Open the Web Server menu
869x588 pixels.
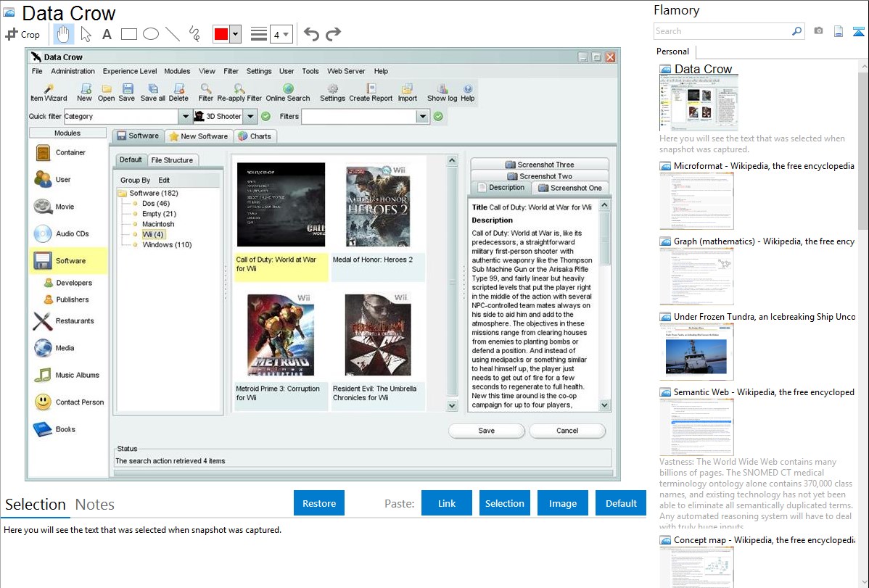346,71
